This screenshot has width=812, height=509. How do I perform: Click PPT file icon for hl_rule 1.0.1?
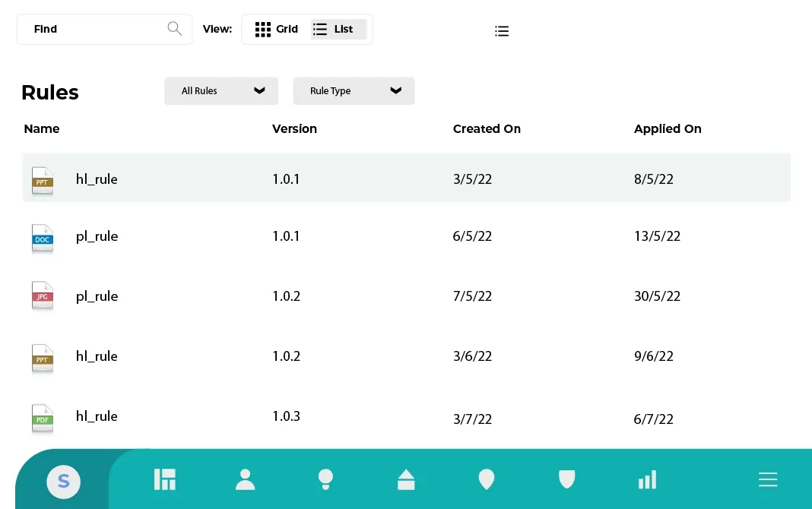[43, 180]
